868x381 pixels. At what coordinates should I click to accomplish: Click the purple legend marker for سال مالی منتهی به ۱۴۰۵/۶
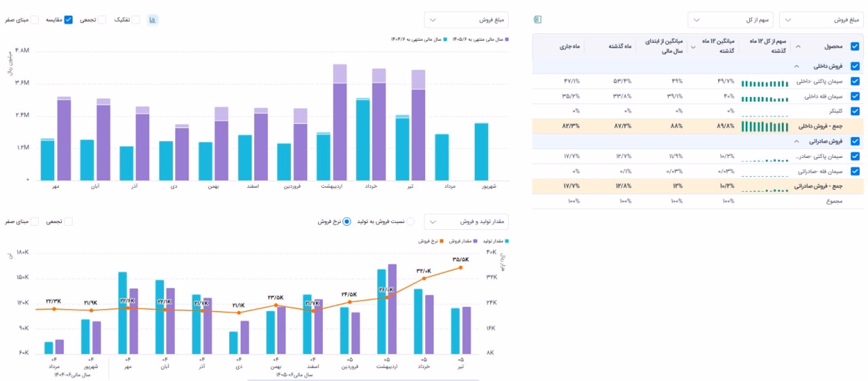(507, 39)
